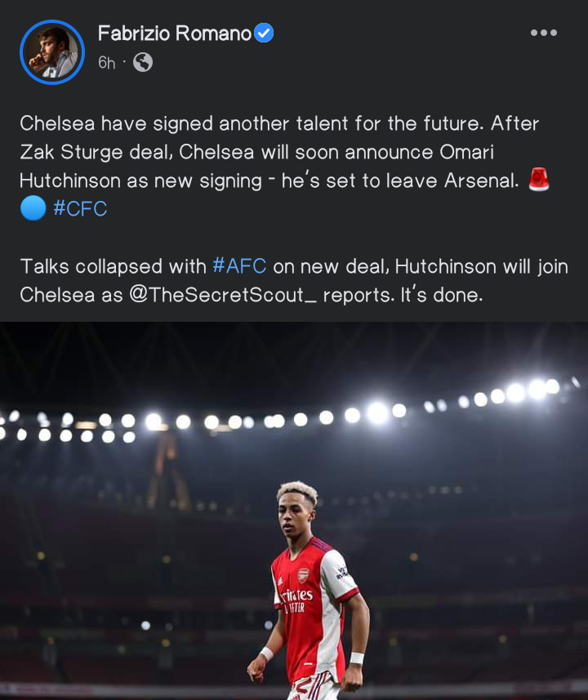The image size is (588, 700).
Task: Open Fabrizio Romano's profile via name
Action: pyautogui.click(x=175, y=33)
